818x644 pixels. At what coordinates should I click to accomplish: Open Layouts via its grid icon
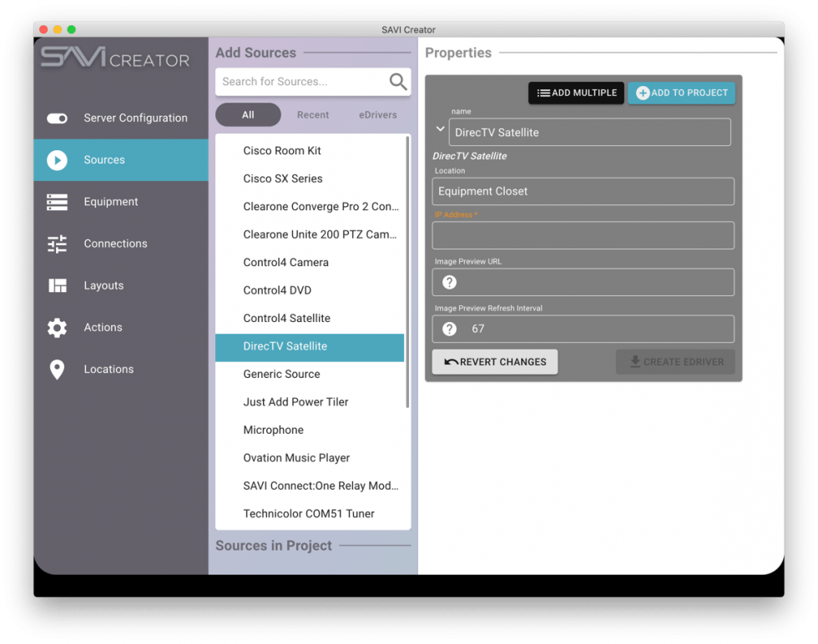pyautogui.click(x=57, y=285)
